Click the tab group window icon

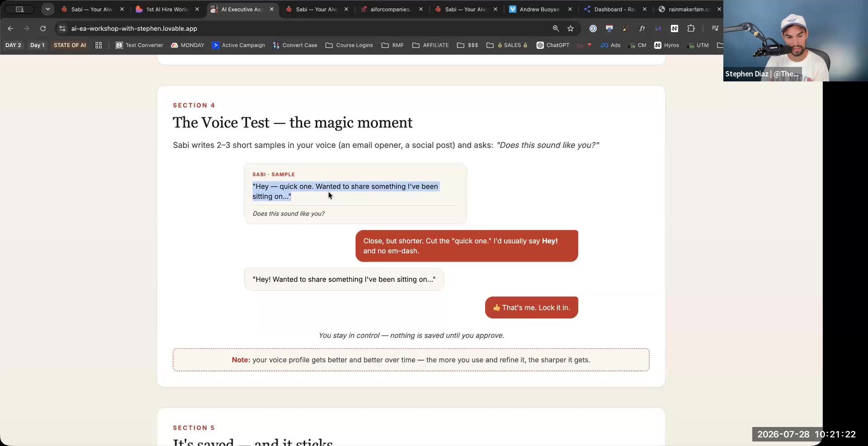tap(19, 9)
